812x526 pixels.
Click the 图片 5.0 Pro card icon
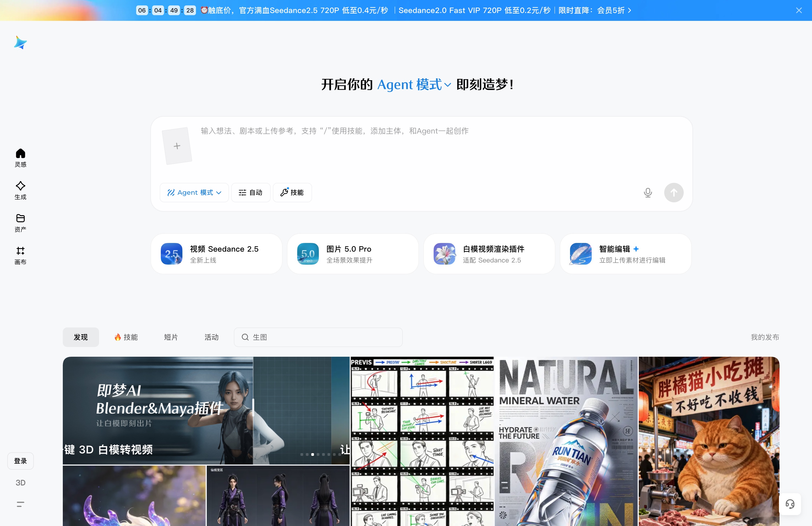(x=308, y=254)
